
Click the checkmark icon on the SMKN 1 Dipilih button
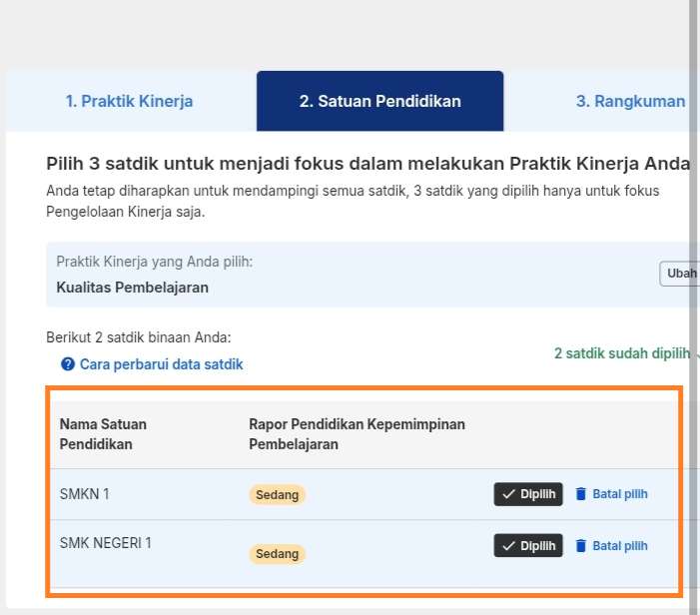[x=508, y=494]
